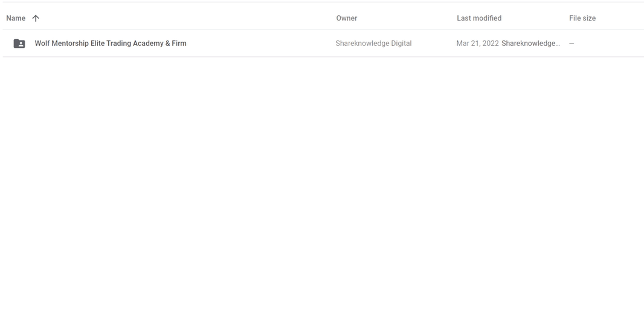This screenshot has height=336, width=644.
Task: Open Wolf Mentorship Elite Trading Academy folder
Action: click(x=110, y=44)
